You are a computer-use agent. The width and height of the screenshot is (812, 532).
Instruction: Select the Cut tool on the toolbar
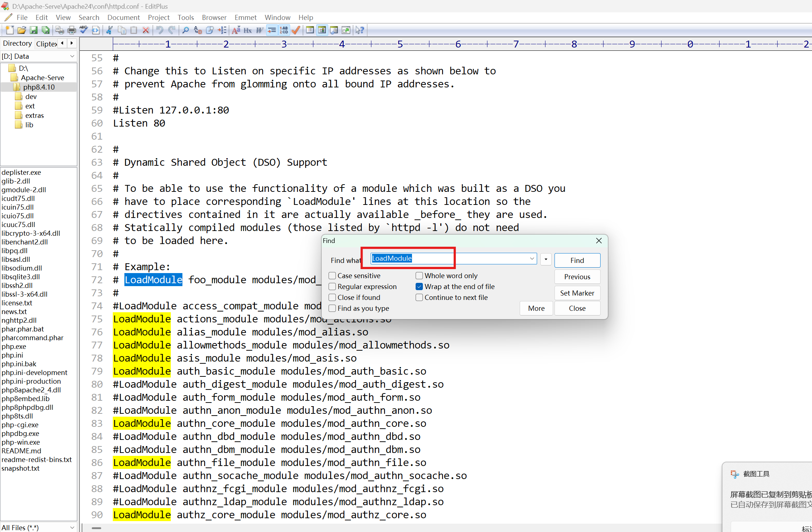click(110, 30)
